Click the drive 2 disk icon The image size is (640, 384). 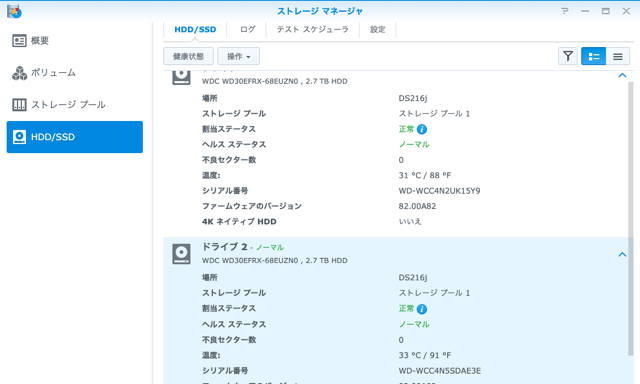pos(181,254)
